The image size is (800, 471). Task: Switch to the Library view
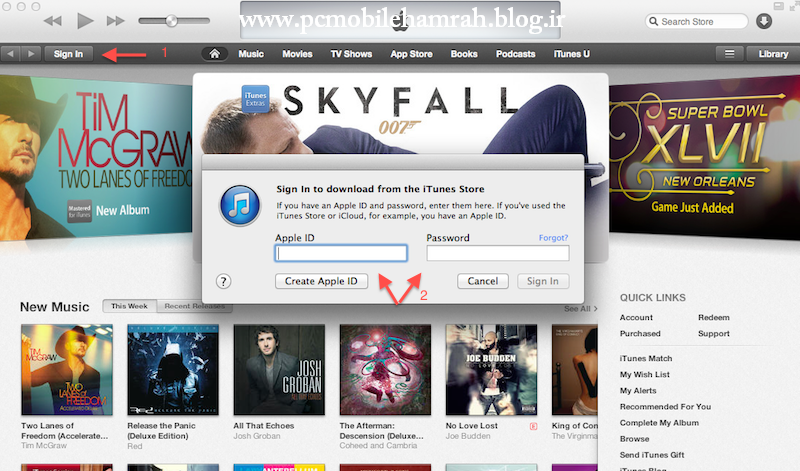point(773,54)
